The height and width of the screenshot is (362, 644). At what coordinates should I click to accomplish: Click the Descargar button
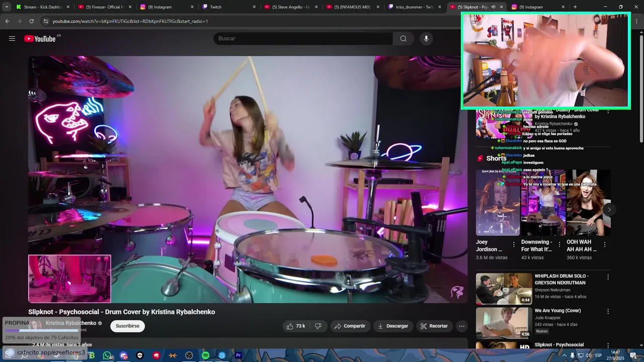click(393, 326)
